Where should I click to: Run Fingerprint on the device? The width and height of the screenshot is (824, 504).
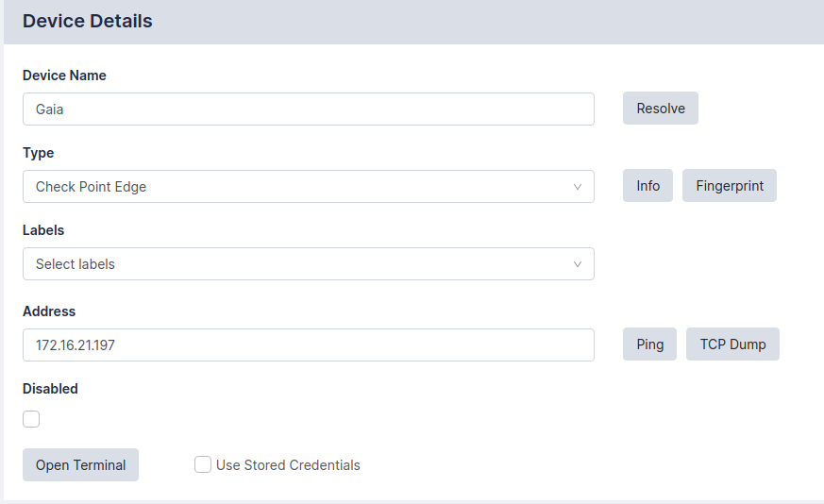click(729, 186)
